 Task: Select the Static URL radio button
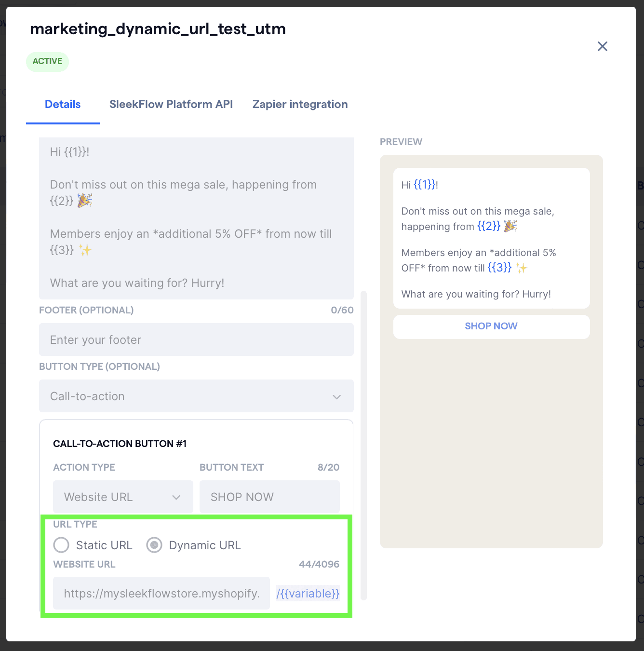[x=61, y=545]
